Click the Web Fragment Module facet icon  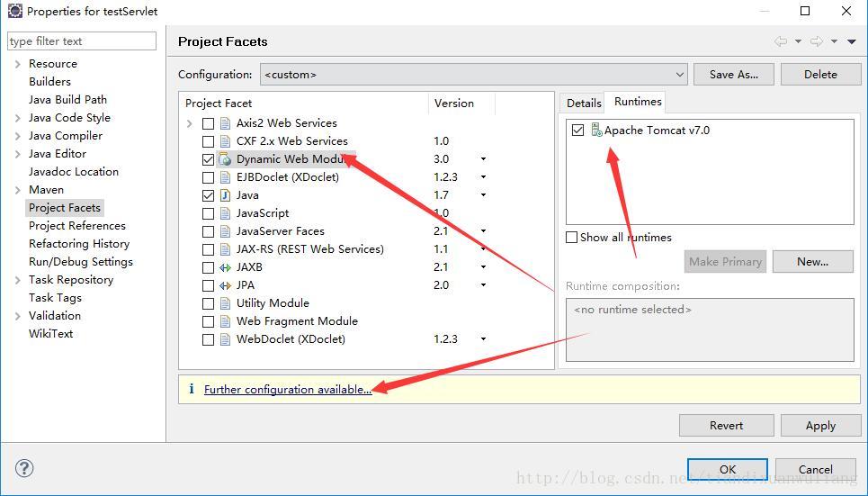(x=225, y=321)
